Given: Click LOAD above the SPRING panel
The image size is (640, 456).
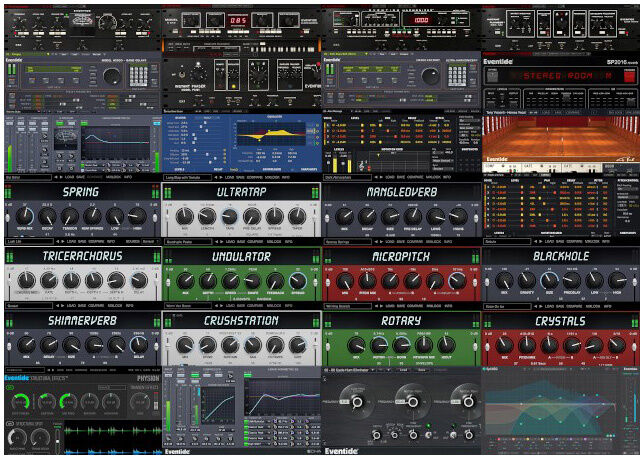Looking at the screenshot, I should 70,178.
